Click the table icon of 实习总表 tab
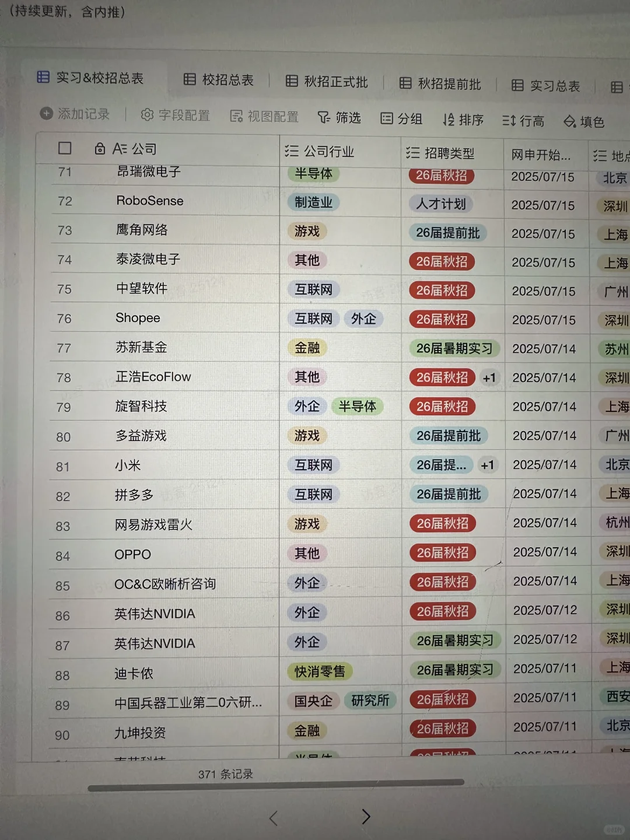 point(517,85)
